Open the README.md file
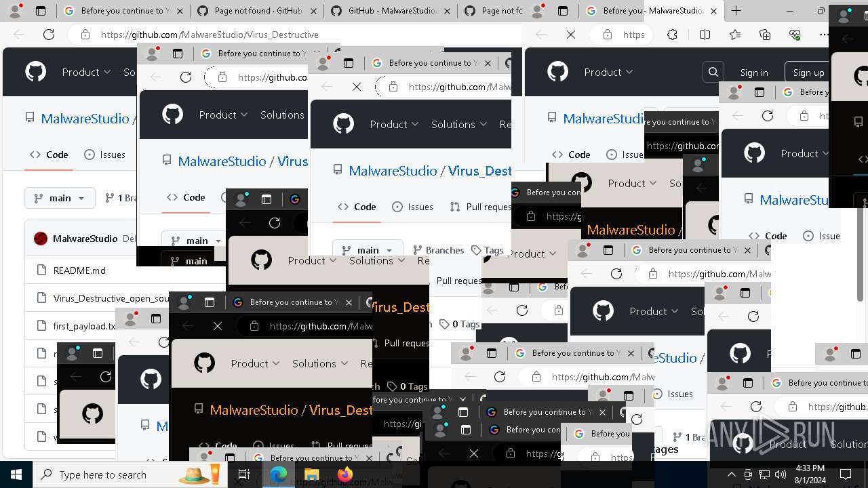The width and height of the screenshot is (868, 488). tap(79, 270)
